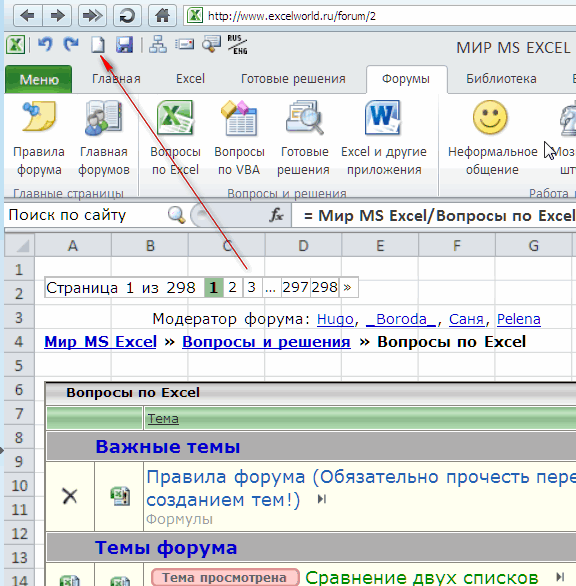
Task: Select column G header
Action: coord(533,246)
